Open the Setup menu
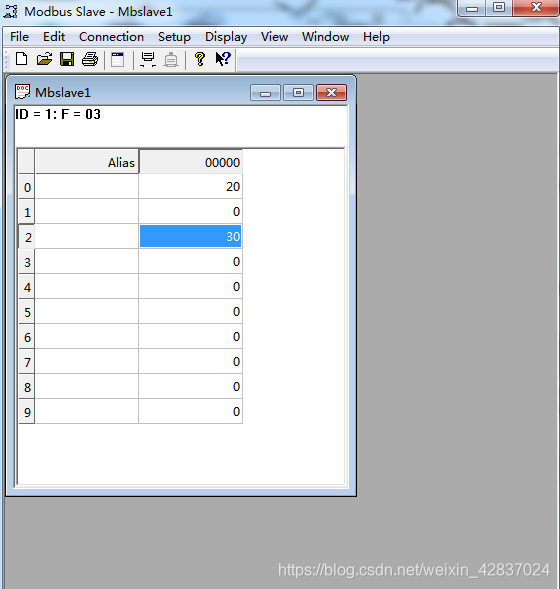Image resolution: width=560 pixels, height=589 pixels. [x=174, y=37]
